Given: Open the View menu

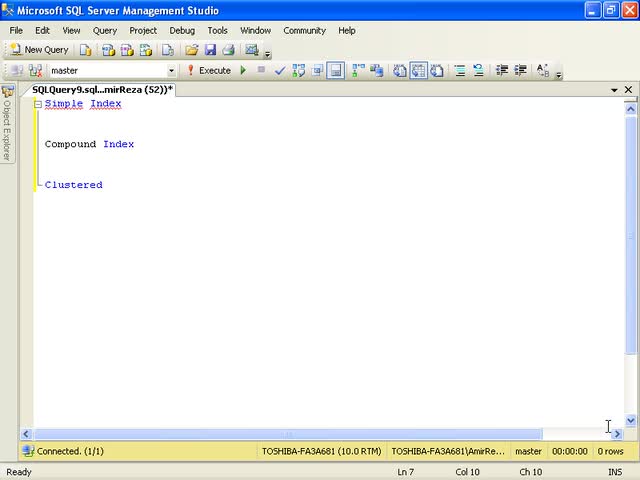Looking at the screenshot, I should click(x=71, y=31).
